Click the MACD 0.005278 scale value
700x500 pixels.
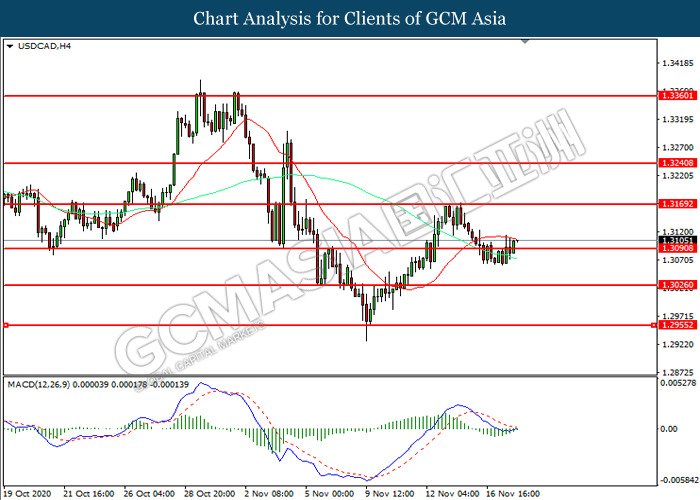pyautogui.click(x=678, y=383)
